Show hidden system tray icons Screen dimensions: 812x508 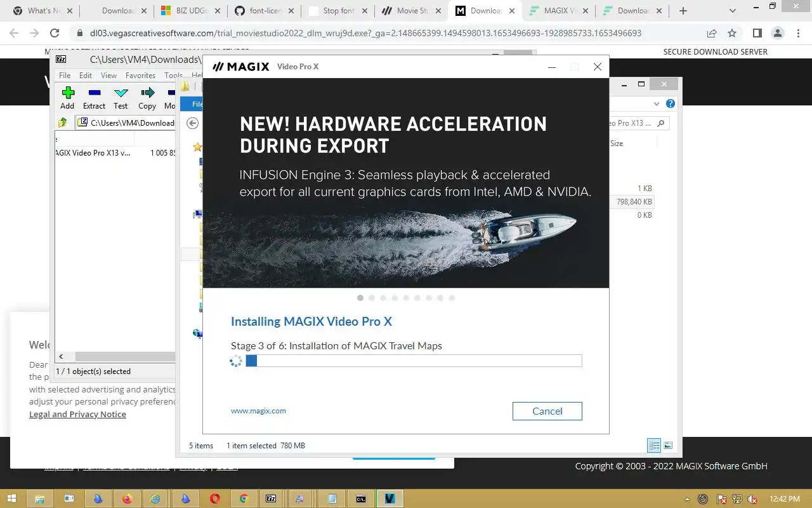(688, 499)
